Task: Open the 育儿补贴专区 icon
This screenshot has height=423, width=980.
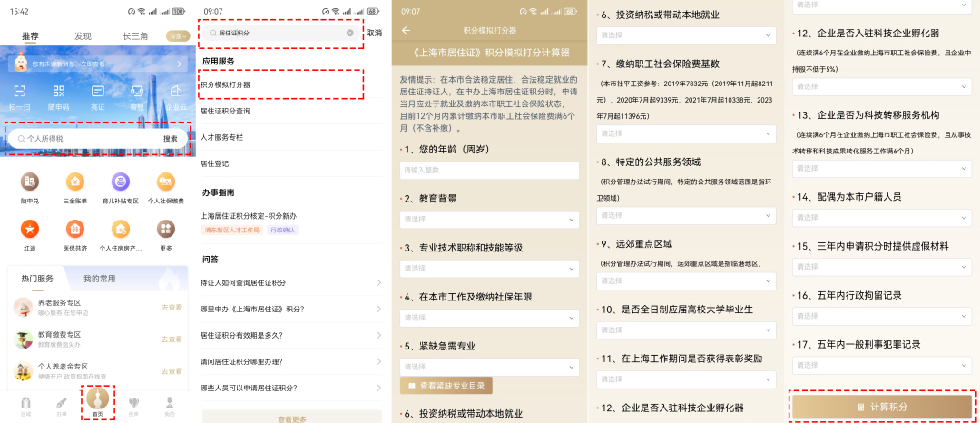Action: tap(120, 184)
